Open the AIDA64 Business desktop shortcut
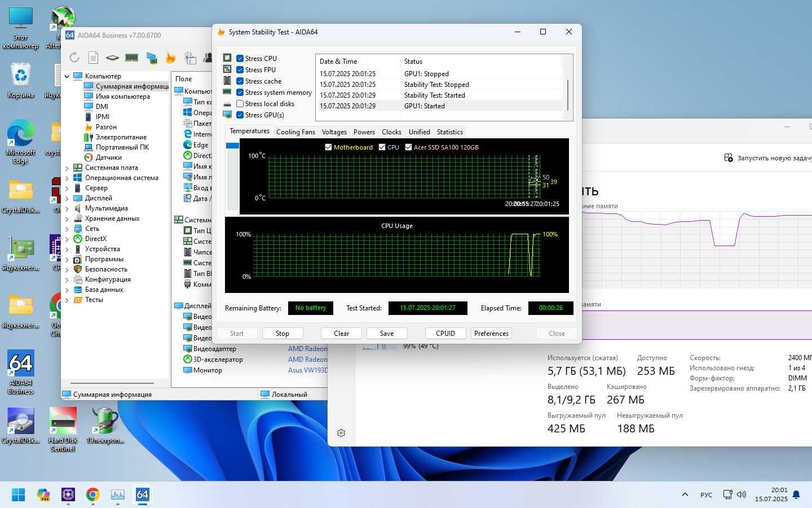The image size is (812, 508). tap(21, 372)
